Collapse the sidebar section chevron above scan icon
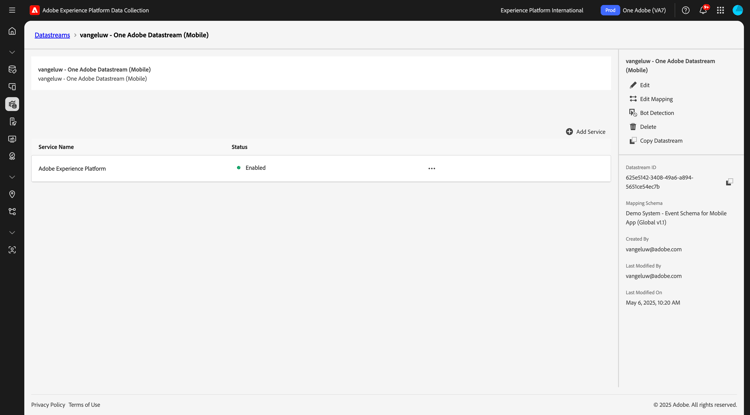This screenshot has width=750, height=415. [x=12, y=232]
